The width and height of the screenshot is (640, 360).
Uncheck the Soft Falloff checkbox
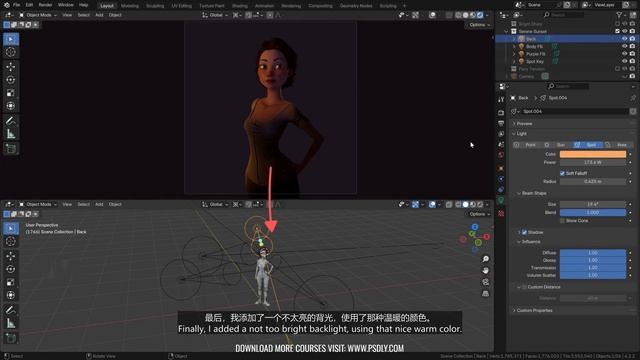562,173
